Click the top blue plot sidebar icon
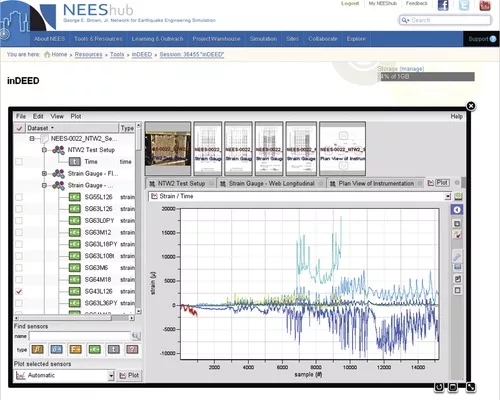Viewport: 500px width, 400px height. 457,210
